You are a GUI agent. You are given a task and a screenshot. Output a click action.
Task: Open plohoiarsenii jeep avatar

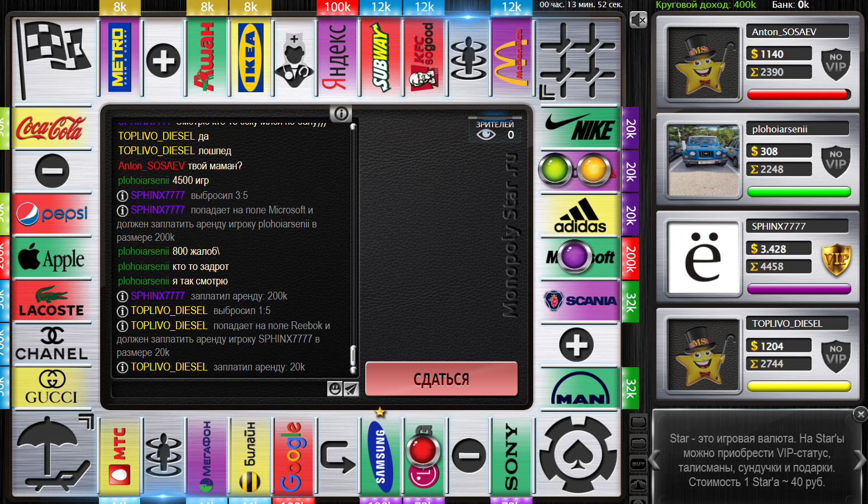click(x=703, y=160)
